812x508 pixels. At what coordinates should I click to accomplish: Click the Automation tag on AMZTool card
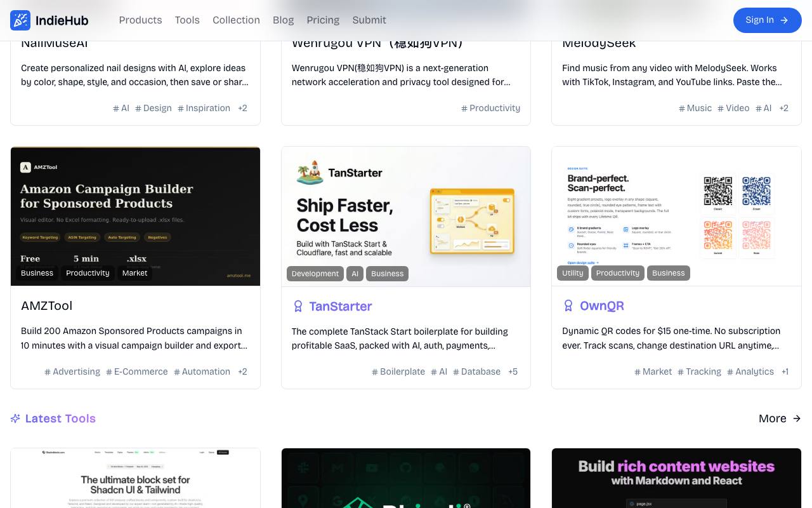(202, 371)
